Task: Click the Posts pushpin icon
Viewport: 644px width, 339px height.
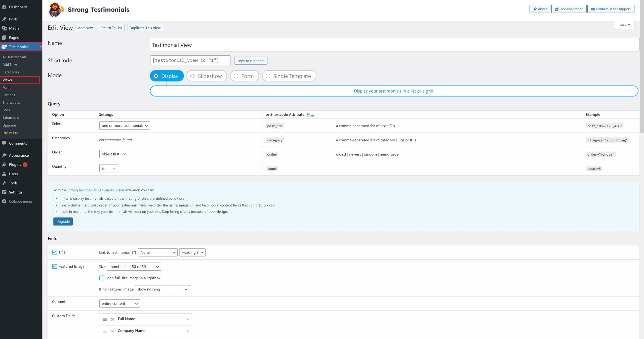Action: click(4, 19)
